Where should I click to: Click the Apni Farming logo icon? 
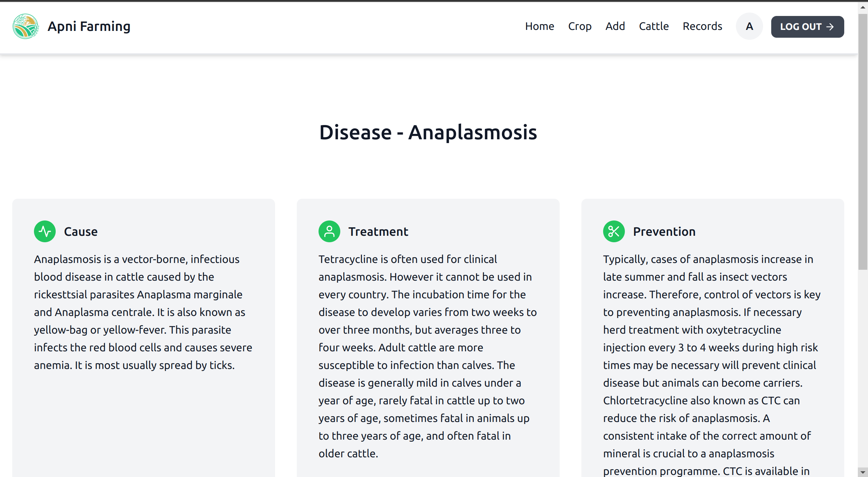click(25, 26)
